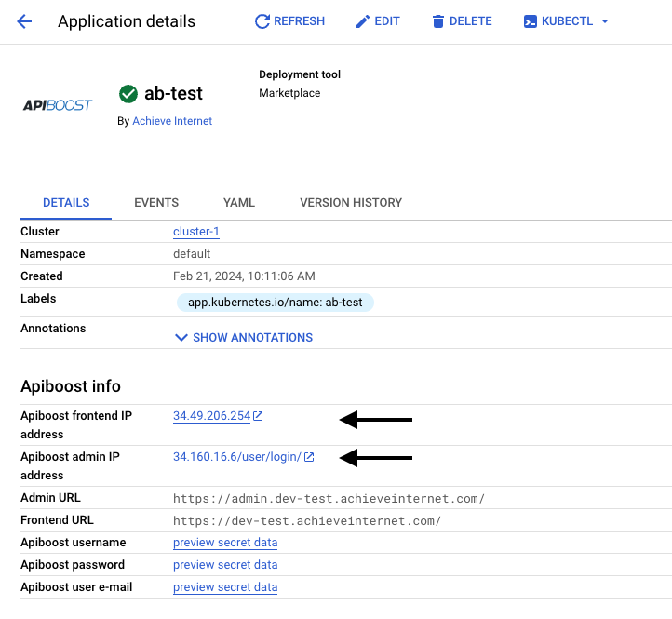672x619 pixels.
Task: Click the APIBoost logo image
Action: pos(58,105)
